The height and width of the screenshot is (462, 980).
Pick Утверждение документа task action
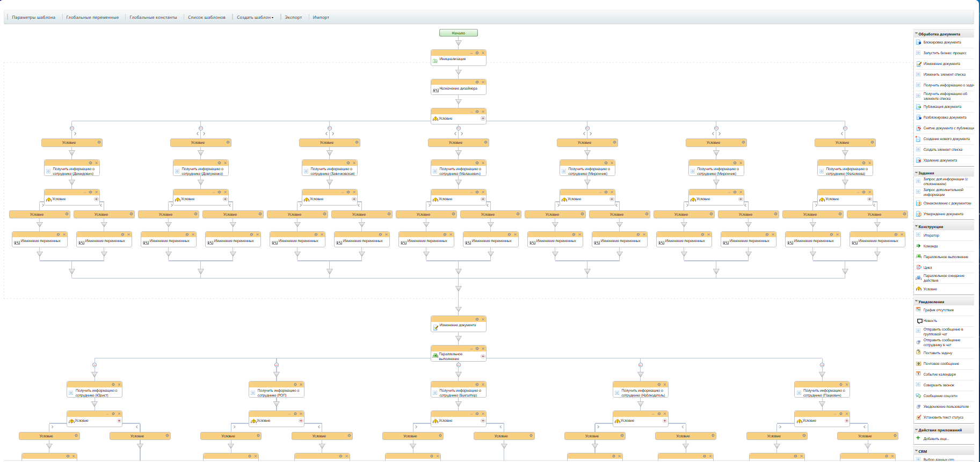pyautogui.click(x=943, y=214)
